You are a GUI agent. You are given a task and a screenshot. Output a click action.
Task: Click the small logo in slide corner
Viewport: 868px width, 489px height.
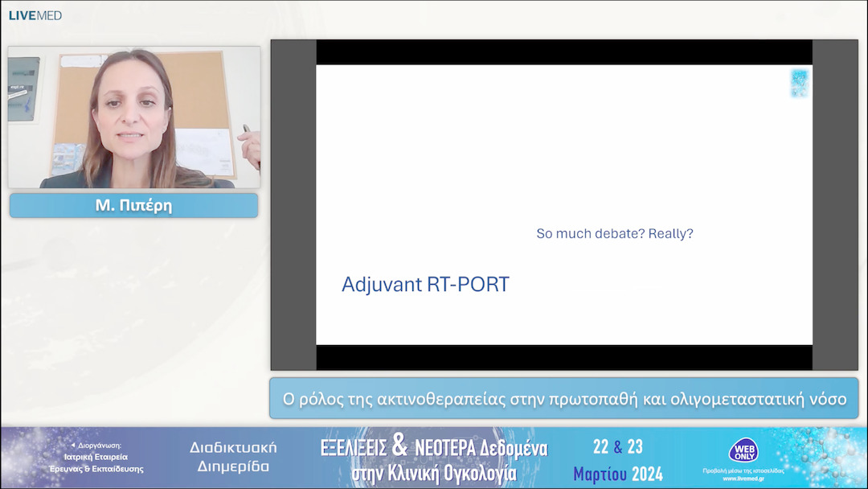point(799,84)
